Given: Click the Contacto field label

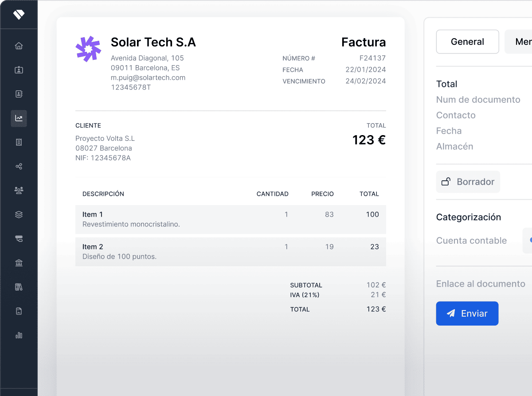Looking at the screenshot, I should click(456, 115).
